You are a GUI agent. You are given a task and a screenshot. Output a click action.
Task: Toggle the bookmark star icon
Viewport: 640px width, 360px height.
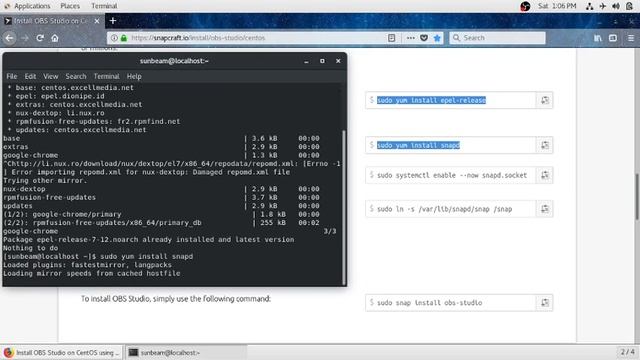(x=437, y=38)
